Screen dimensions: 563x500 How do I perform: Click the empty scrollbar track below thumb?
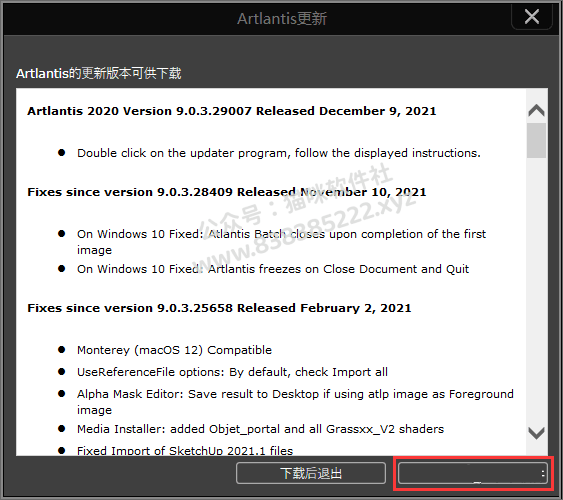point(536,291)
